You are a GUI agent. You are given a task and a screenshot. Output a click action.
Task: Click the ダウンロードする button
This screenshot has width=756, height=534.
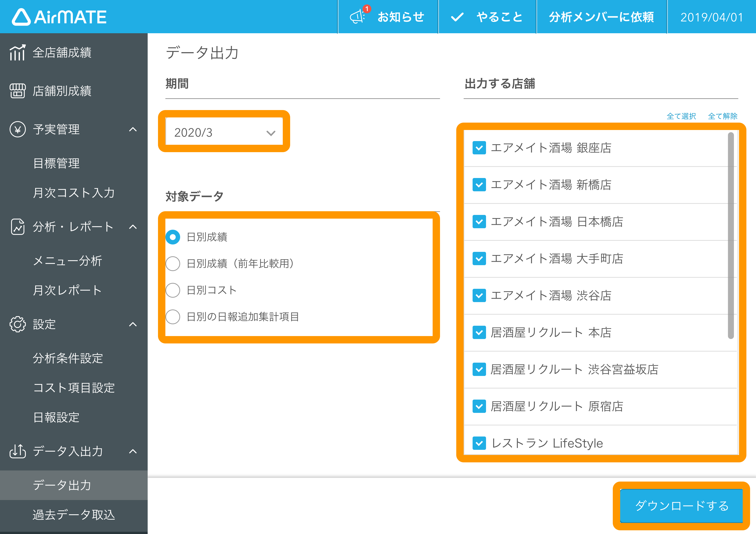pos(681,506)
